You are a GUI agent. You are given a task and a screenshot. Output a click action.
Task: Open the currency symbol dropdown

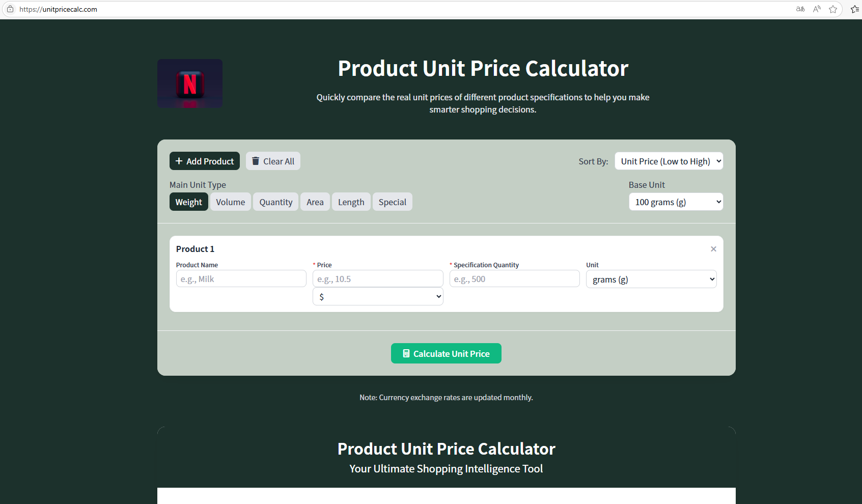378,297
